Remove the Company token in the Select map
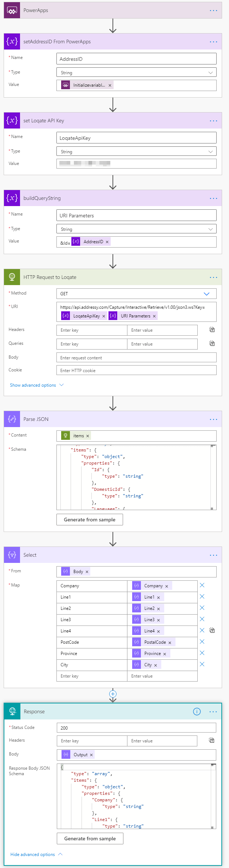Screen dimensions: 229x868 coord(167,585)
